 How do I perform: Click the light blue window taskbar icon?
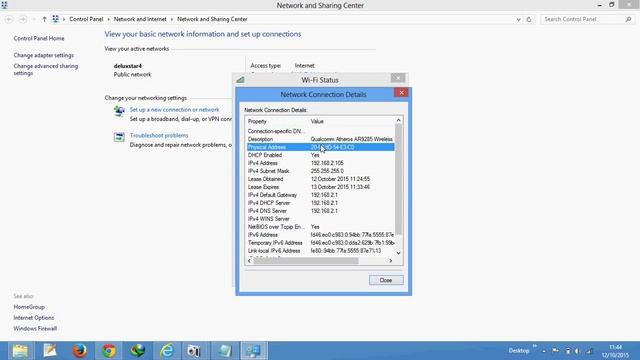(224, 351)
